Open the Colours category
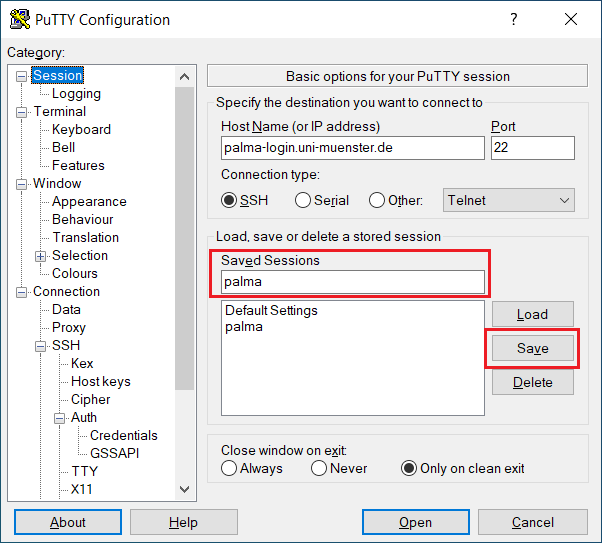Viewport: 604px width, 545px height. click(75, 273)
